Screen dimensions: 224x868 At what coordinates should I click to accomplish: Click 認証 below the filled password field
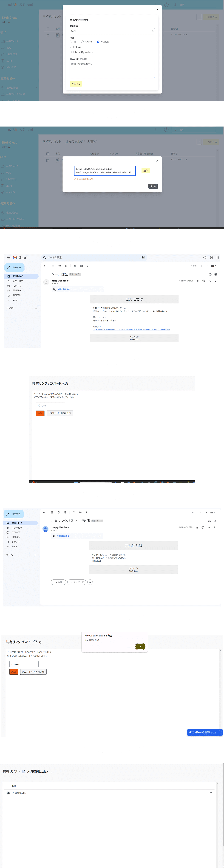tap(14, 672)
